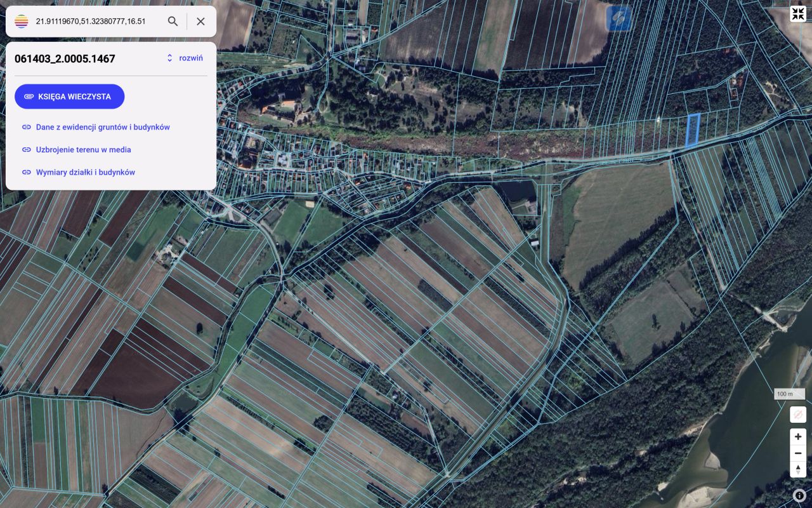Open the map attribution info icon

coord(799,495)
